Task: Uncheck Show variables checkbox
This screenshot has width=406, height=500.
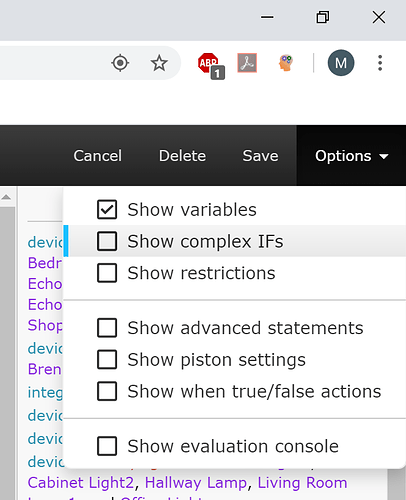Action: (107, 209)
